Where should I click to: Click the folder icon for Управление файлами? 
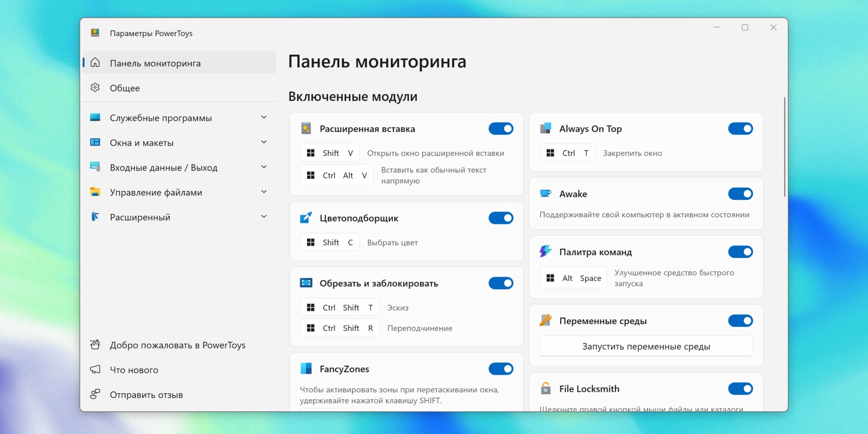coord(95,192)
